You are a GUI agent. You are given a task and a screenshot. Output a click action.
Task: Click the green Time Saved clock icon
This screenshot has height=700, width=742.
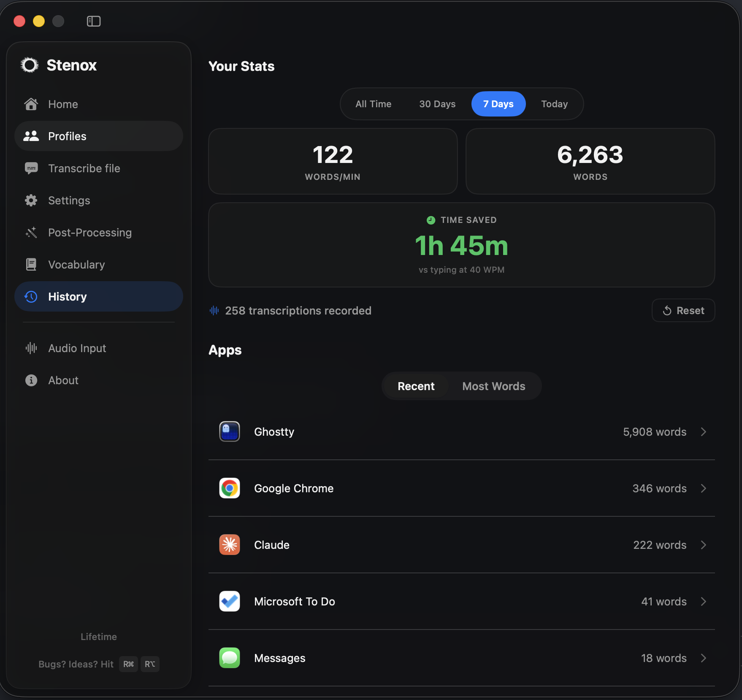click(431, 220)
